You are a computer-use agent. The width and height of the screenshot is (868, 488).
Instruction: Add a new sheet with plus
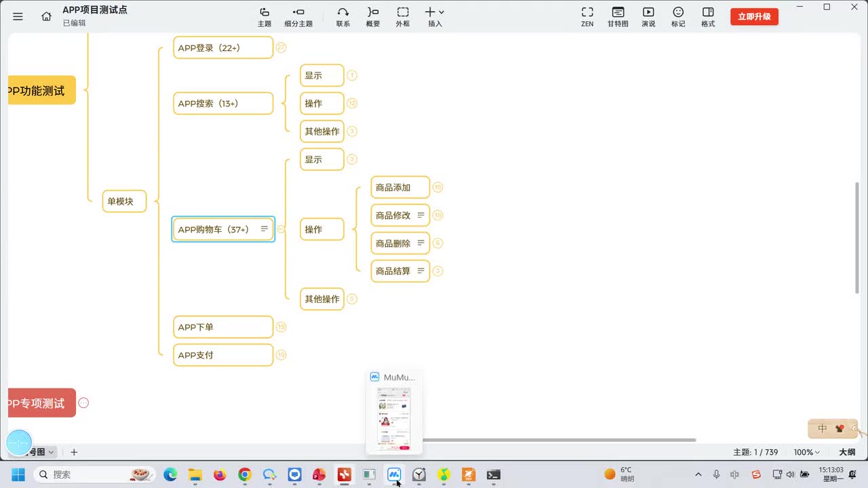pyautogui.click(x=74, y=452)
